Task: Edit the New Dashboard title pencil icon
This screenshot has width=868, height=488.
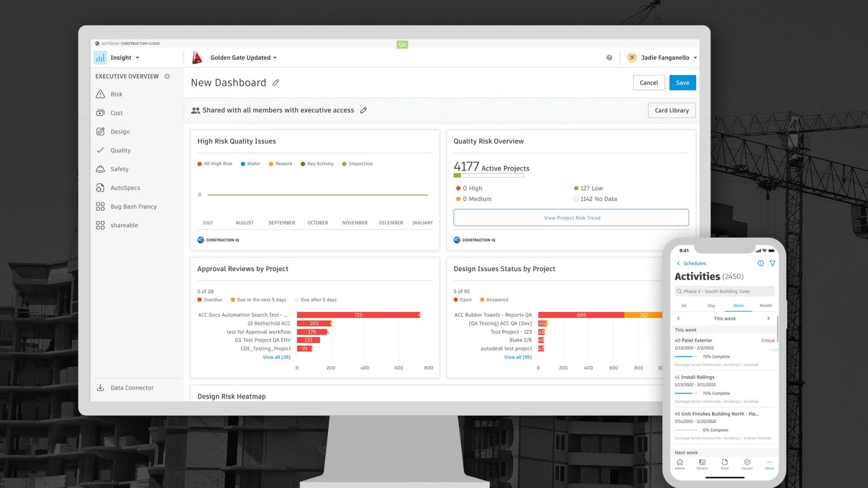Action: [276, 82]
